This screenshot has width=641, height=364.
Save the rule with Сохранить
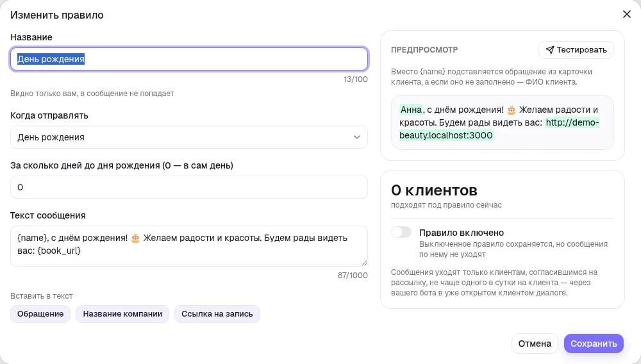point(594,343)
